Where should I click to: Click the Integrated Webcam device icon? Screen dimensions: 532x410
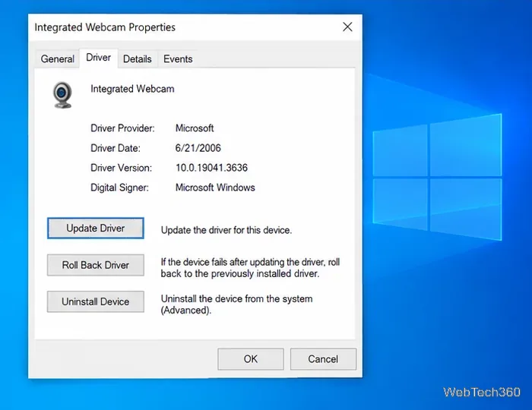(62, 95)
